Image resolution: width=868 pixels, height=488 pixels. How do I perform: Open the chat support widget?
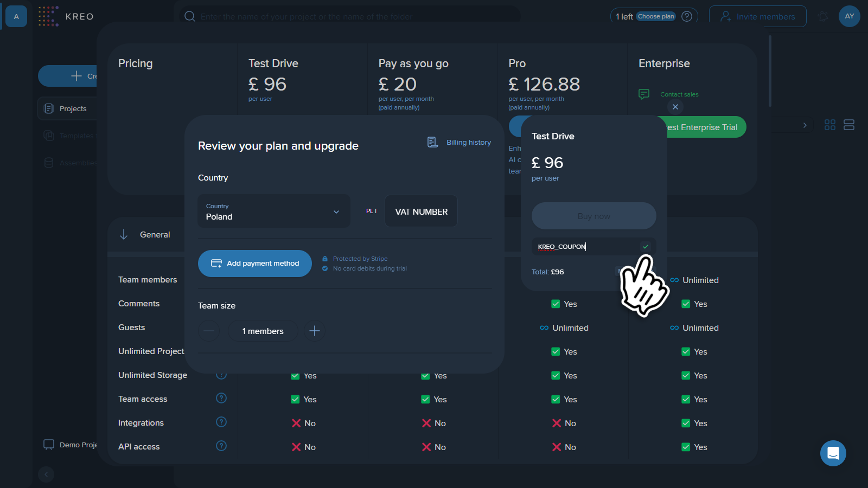click(833, 453)
